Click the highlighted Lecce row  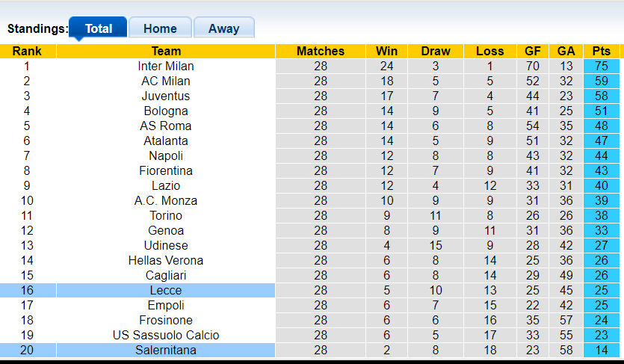point(166,290)
